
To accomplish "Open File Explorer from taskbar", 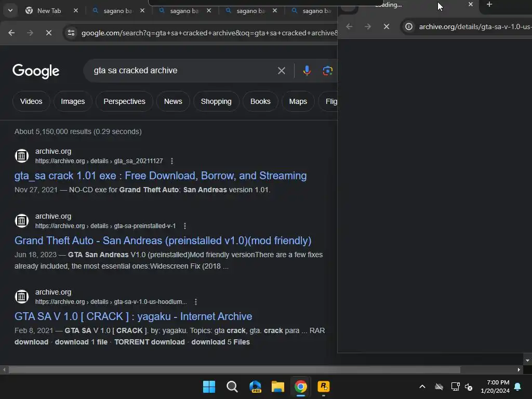I will tap(278, 387).
